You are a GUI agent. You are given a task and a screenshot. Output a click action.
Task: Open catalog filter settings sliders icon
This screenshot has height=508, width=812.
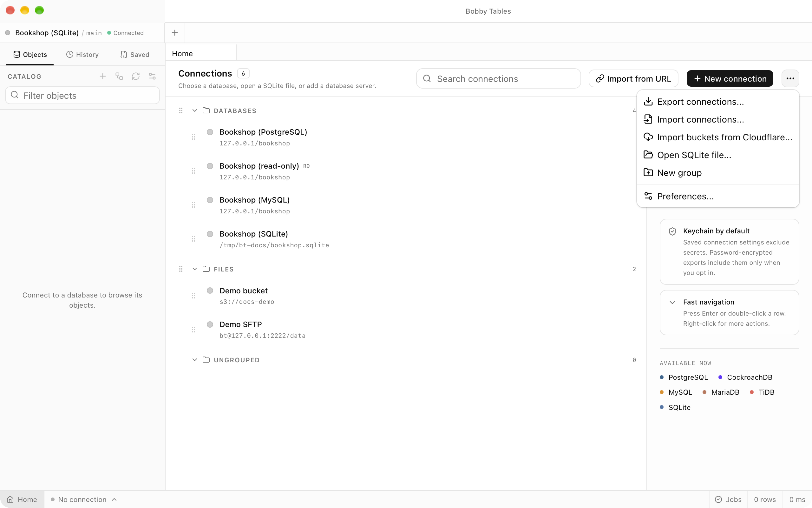pyautogui.click(x=152, y=76)
